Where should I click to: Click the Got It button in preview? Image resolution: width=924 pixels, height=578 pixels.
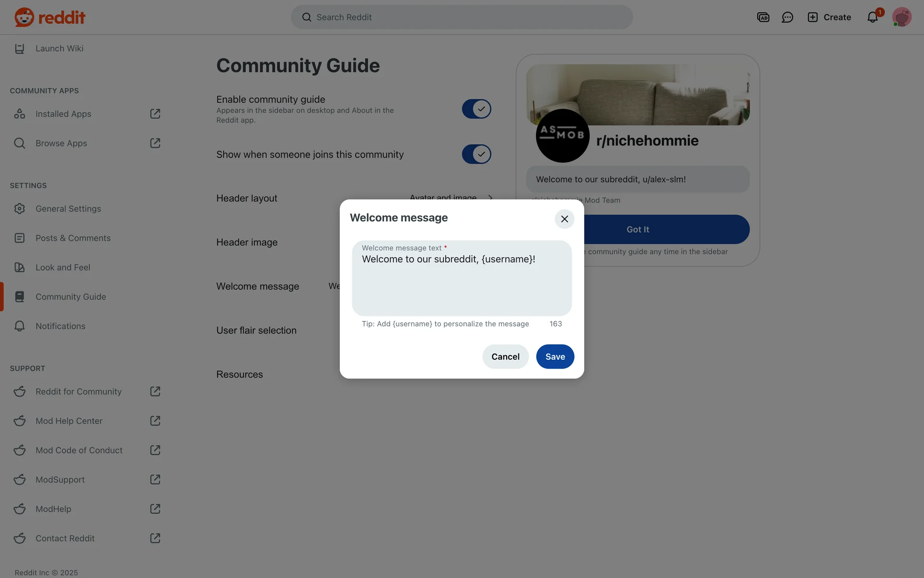coord(638,229)
